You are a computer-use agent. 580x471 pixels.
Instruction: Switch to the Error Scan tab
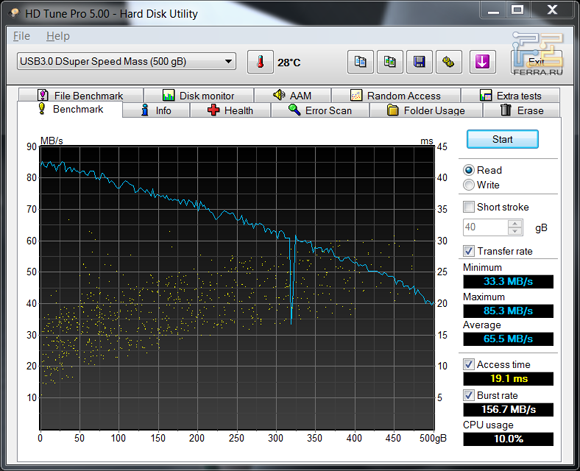[320, 110]
